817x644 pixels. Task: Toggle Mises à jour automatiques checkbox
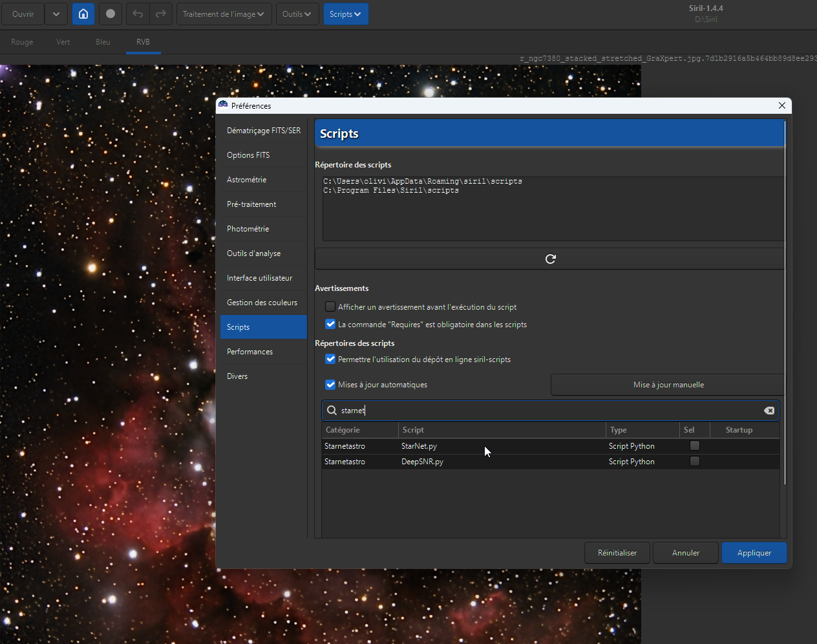click(330, 385)
